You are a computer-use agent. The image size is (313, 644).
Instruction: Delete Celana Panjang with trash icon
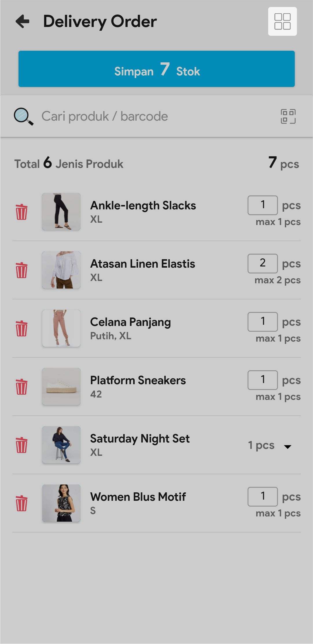click(x=21, y=329)
